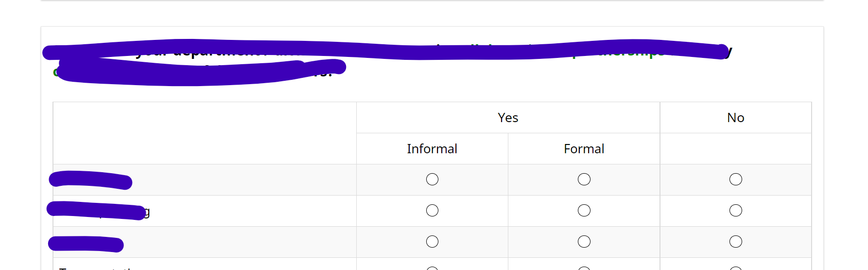The width and height of the screenshot is (868, 270).
Task: Choose No in the partially visible fourth row
Action: pos(735,268)
